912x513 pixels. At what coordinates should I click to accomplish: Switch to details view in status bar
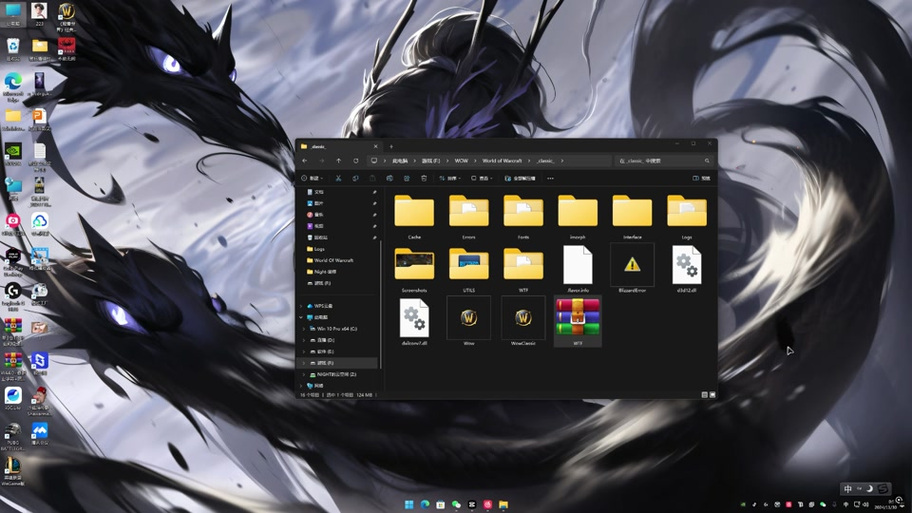click(704, 394)
